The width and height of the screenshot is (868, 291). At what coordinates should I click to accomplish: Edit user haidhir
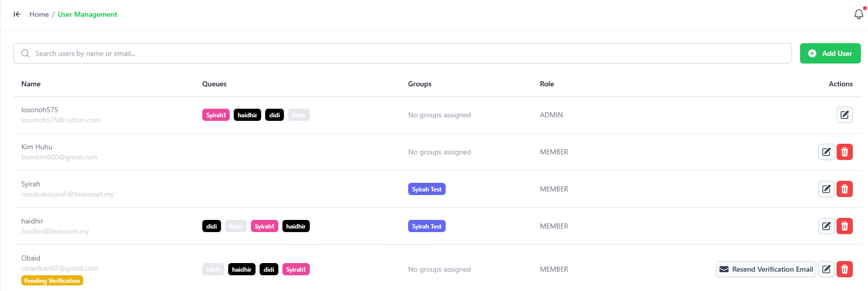(826, 226)
